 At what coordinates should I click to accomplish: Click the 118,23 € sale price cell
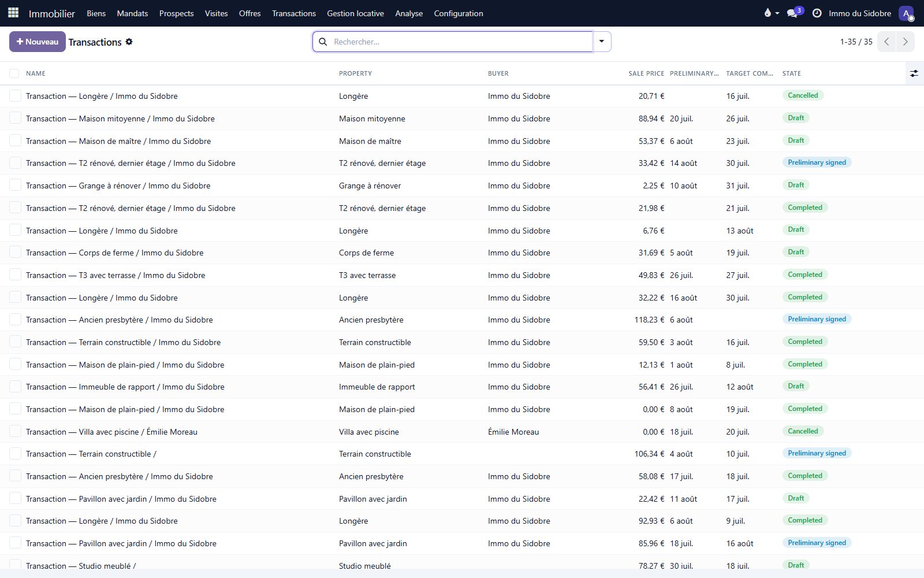point(649,320)
